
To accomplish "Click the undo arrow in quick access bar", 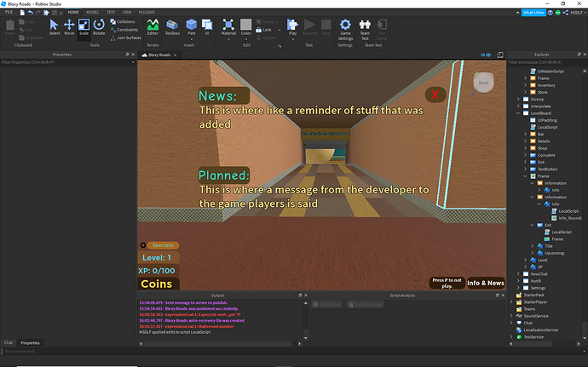I will click(x=31, y=13).
